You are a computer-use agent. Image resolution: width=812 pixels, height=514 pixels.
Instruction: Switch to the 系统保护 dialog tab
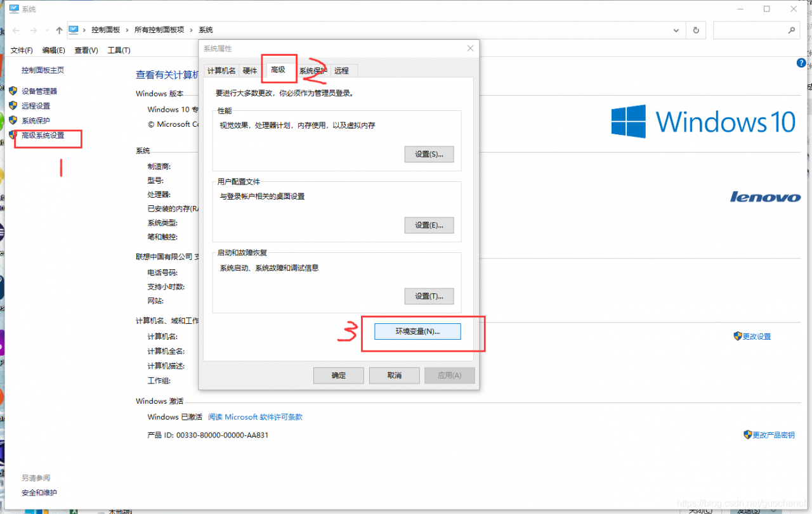[313, 71]
